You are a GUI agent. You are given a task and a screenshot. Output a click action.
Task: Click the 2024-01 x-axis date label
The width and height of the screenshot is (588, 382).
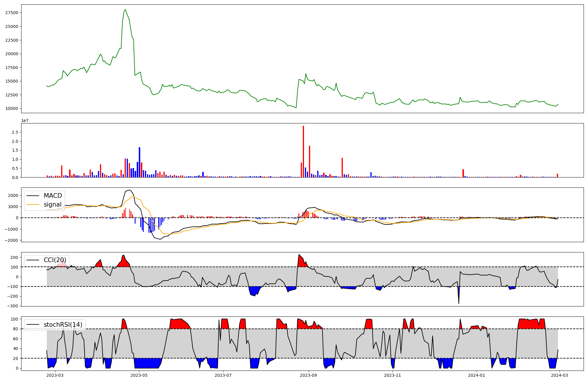[477, 375]
